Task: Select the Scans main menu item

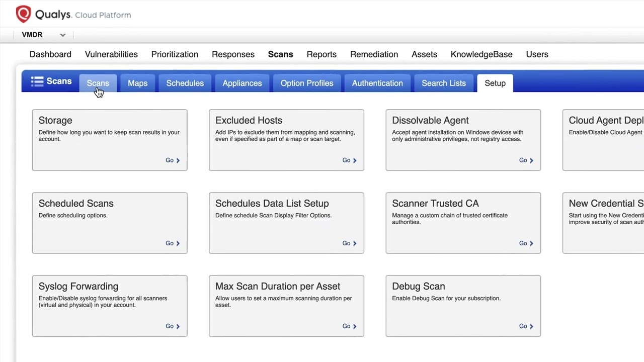Action: pos(280,54)
